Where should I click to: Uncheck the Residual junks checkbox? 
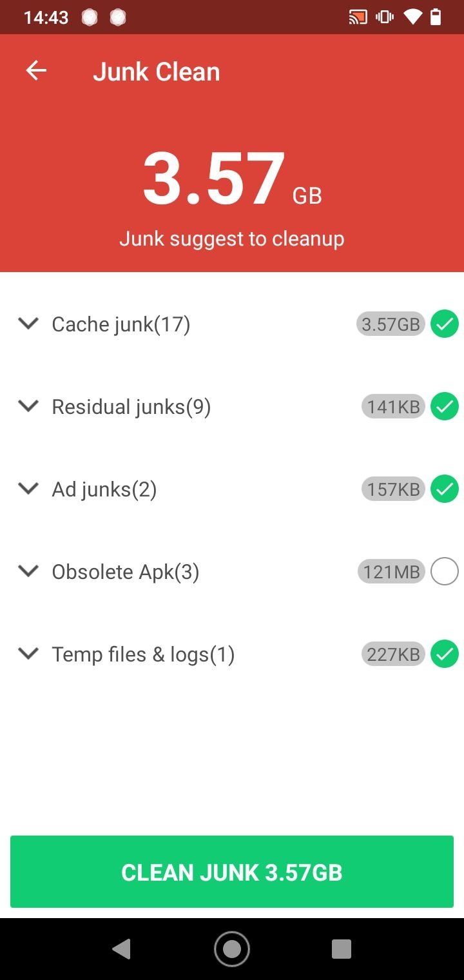pyautogui.click(x=444, y=407)
